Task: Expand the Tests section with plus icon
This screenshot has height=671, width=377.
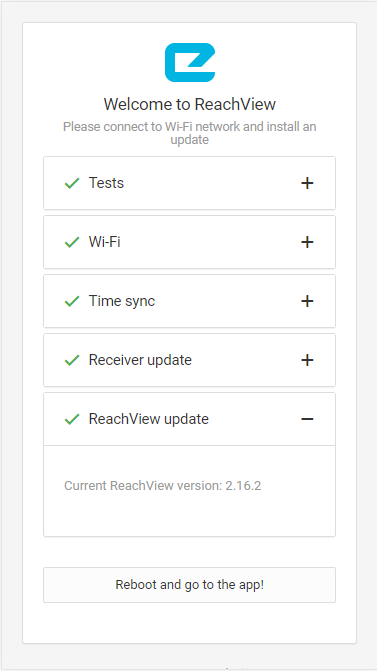Action: (307, 183)
